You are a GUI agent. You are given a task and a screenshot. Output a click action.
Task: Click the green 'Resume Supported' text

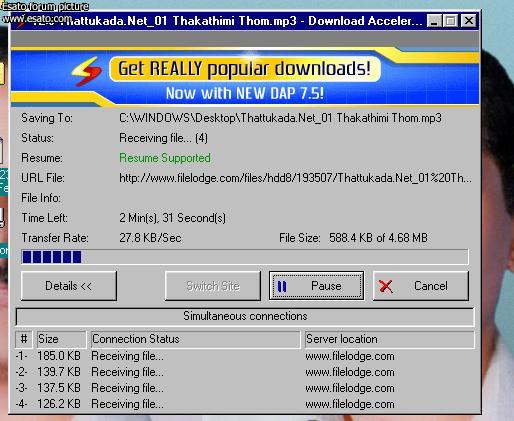pos(165,158)
